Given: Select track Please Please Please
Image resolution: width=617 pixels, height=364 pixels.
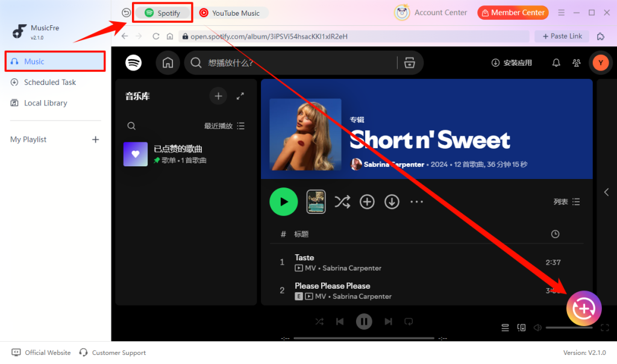Looking at the screenshot, I should [427, 291].
